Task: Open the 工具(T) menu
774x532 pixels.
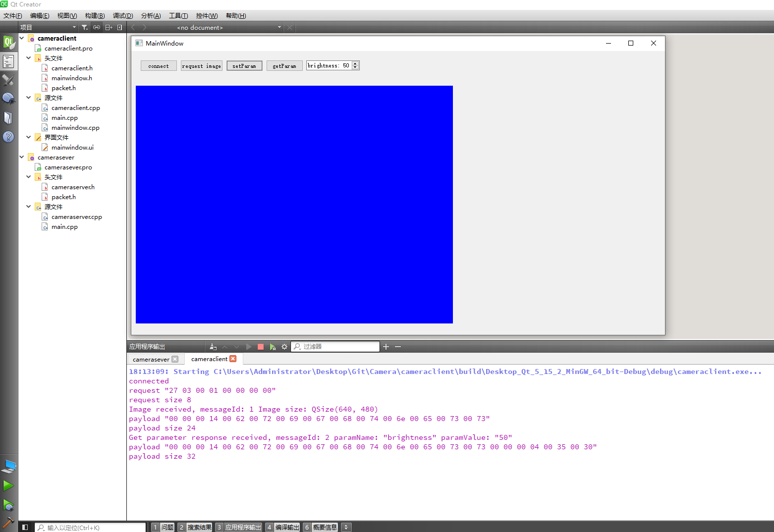Action: point(178,16)
